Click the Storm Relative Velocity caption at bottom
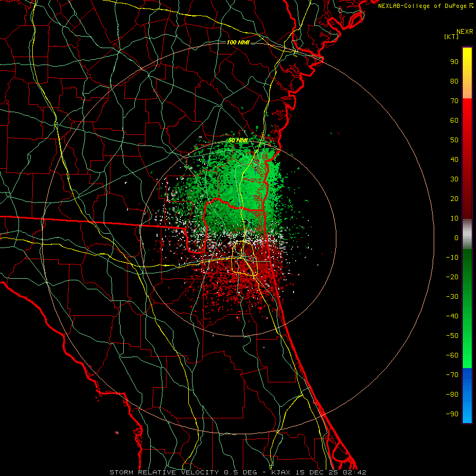Image resolution: width=476 pixels, height=476 pixels. point(238,472)
